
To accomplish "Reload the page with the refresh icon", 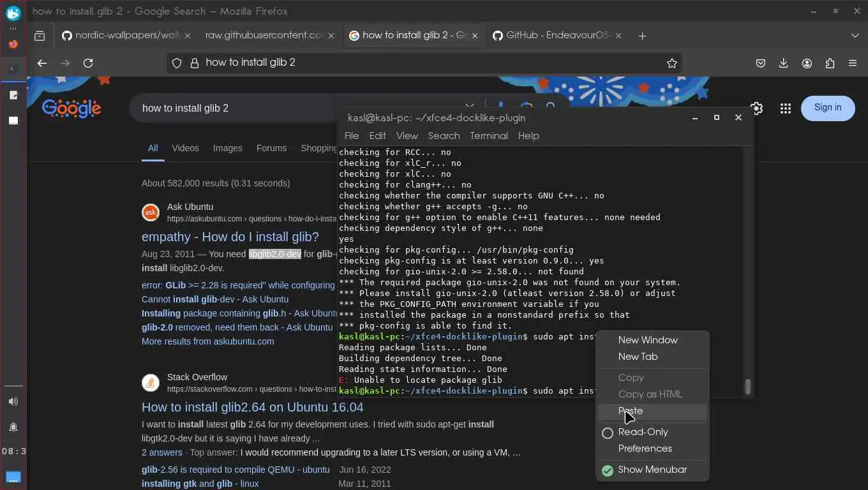I will (x=88, y=63).
